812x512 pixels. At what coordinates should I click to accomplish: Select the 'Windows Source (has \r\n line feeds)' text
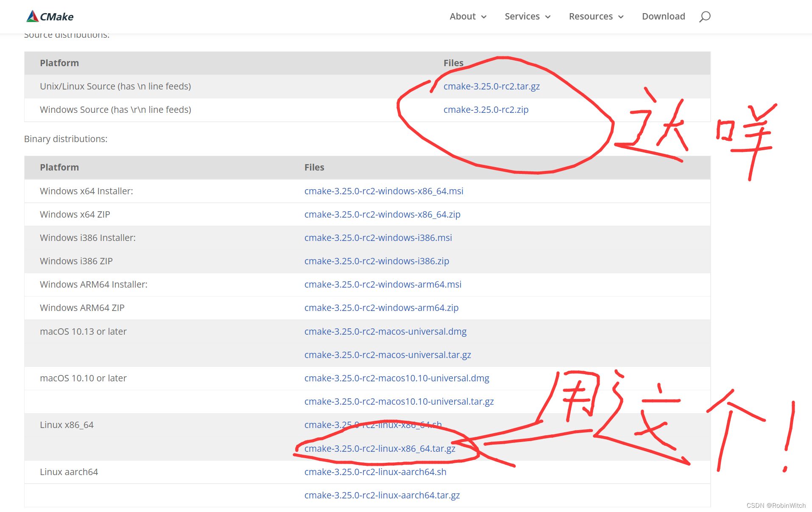click(x=115, y=110)
